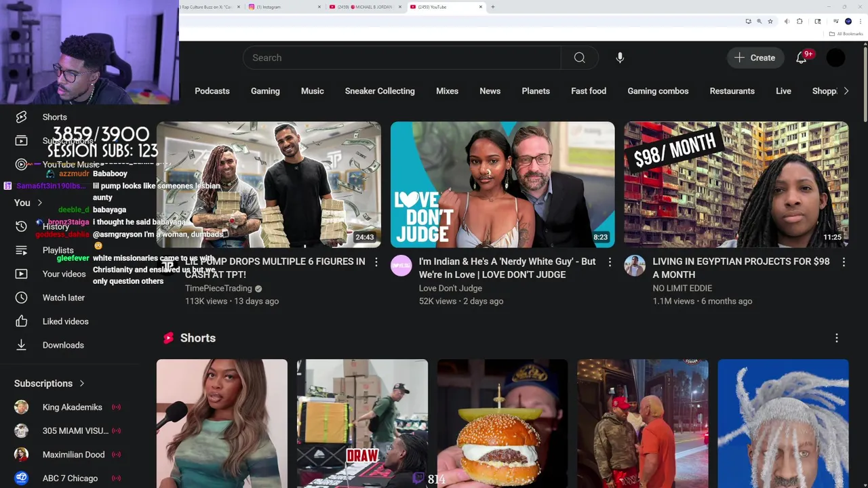868x488 pixels.
Task: Open the notifications bell
Action: coord(802,58)
